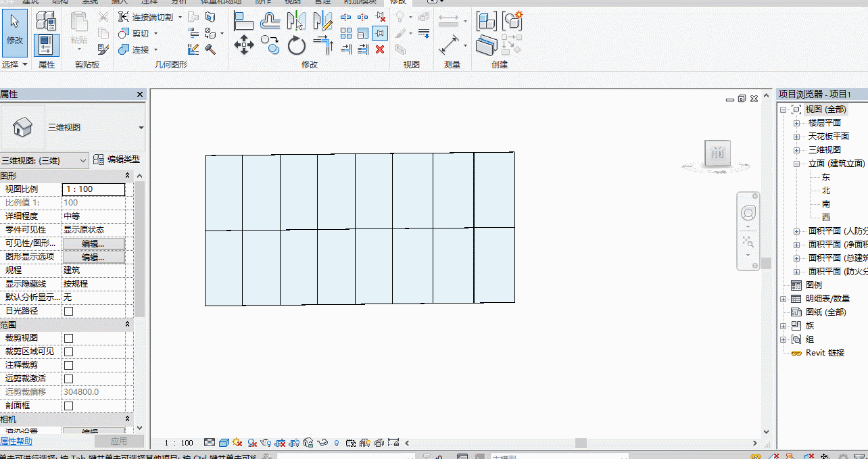Toggle the 注释裁剪 checkbox
Viewport: 868px width, 459px height.
[68, 365]
